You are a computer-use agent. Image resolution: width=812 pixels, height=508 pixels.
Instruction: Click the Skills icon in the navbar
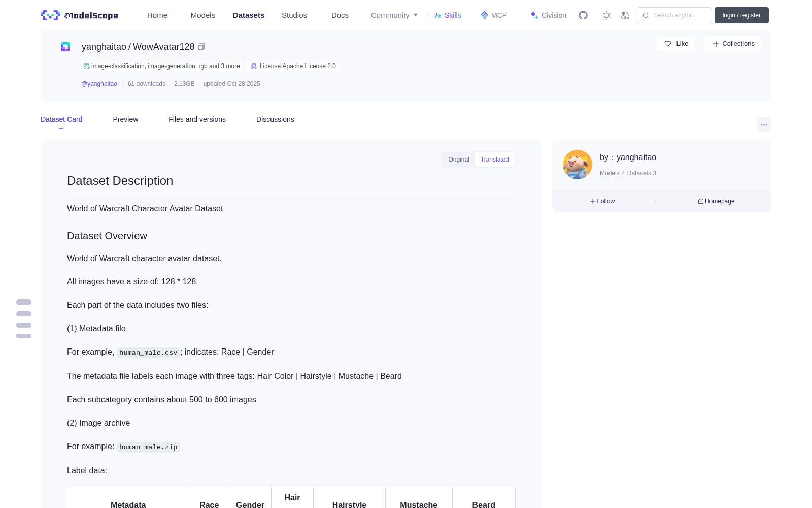point(438,15)
